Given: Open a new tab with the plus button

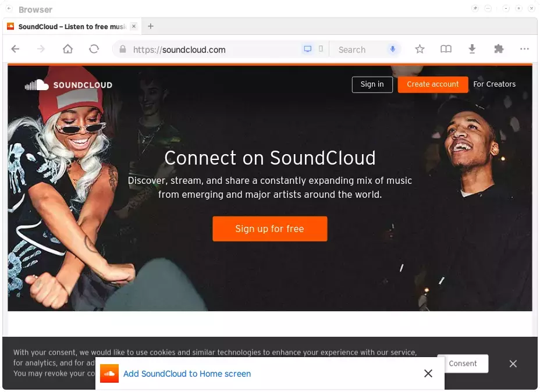Looking at the screenshot, I should pos(150,26).
